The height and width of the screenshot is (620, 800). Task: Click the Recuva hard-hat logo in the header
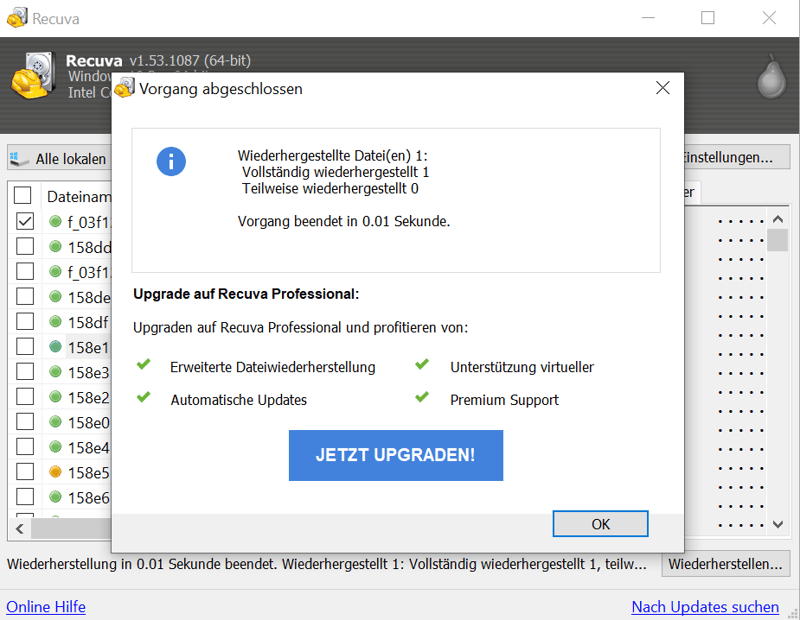(x=34, y=76)
